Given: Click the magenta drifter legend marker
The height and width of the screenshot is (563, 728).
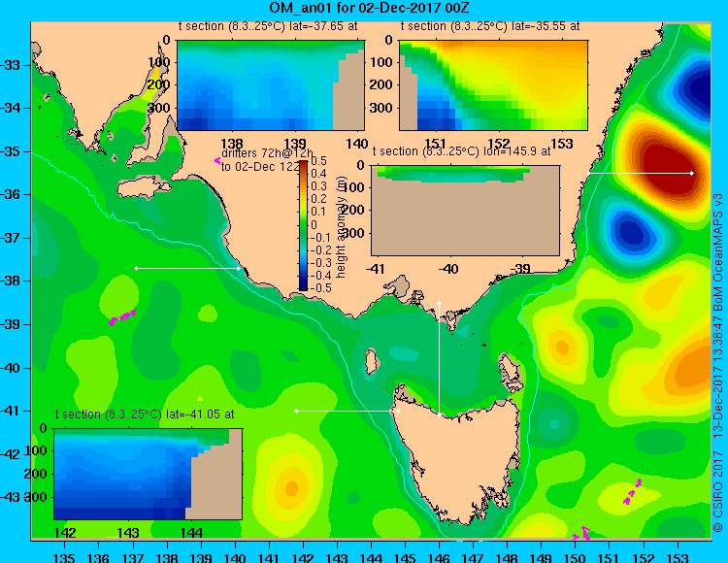Looking at the screenshot, I should pyautogui.click(x=216, y=160).
